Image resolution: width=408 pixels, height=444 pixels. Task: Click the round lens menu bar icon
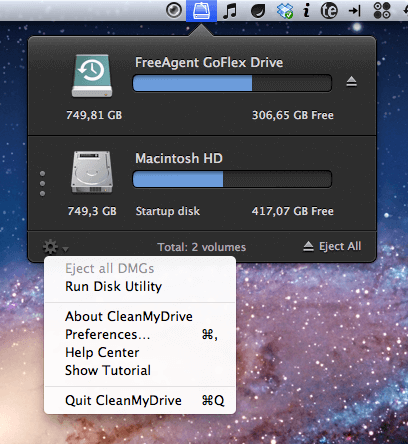pyautogui.click(x=174, y=10)
